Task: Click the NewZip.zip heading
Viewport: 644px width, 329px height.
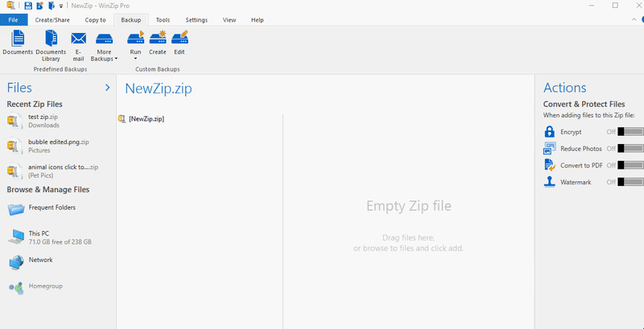Action: pyautogui.click(x=158, y=88)
